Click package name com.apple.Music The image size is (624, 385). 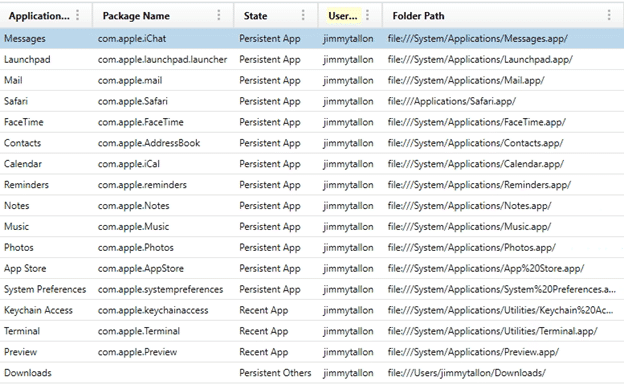click(x=133, y=227)
